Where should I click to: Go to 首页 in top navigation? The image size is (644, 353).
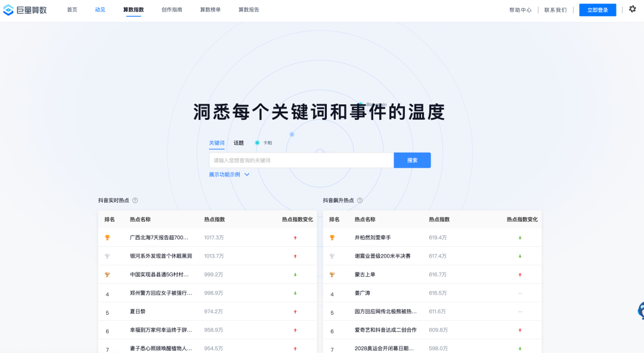tap(72, 10)
